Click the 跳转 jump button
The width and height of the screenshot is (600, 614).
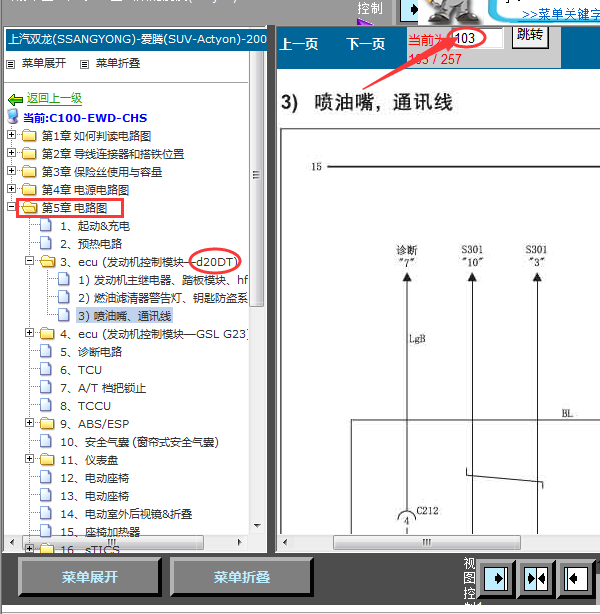[530, 36]
